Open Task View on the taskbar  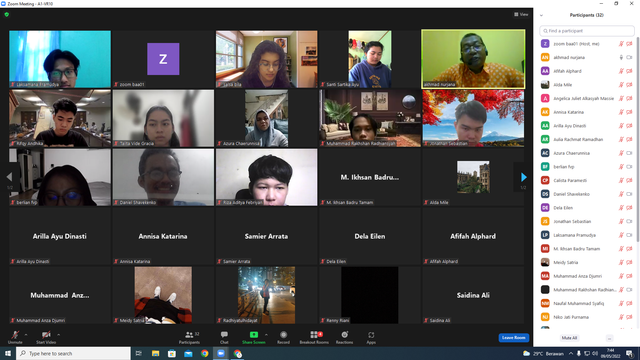click(x=139, y=353)
